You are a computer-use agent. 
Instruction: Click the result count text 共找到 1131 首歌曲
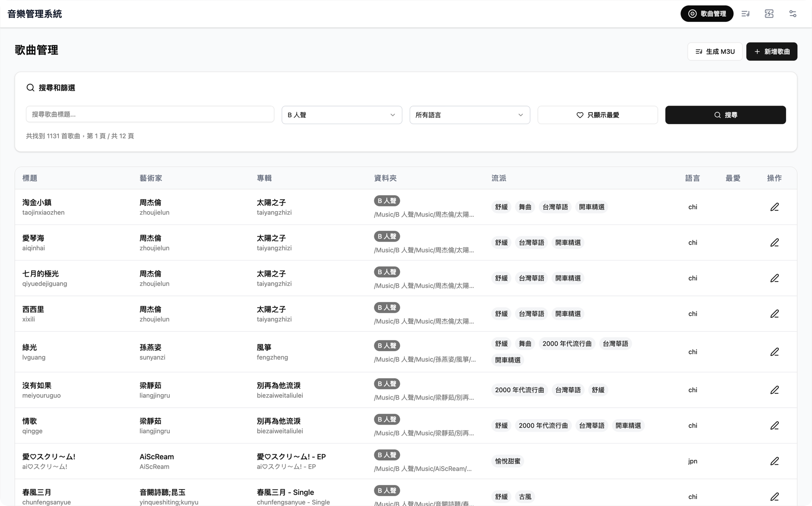[53, 136]
